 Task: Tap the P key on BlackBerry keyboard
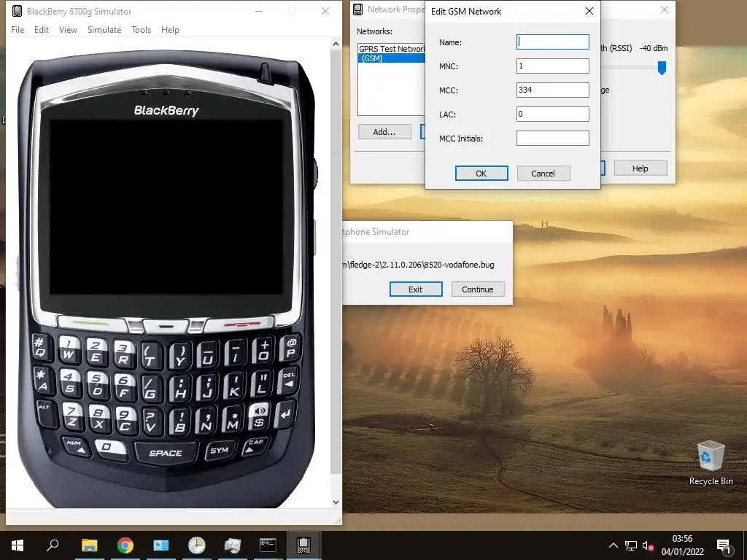pyautogui.click(x=290, y=347)
